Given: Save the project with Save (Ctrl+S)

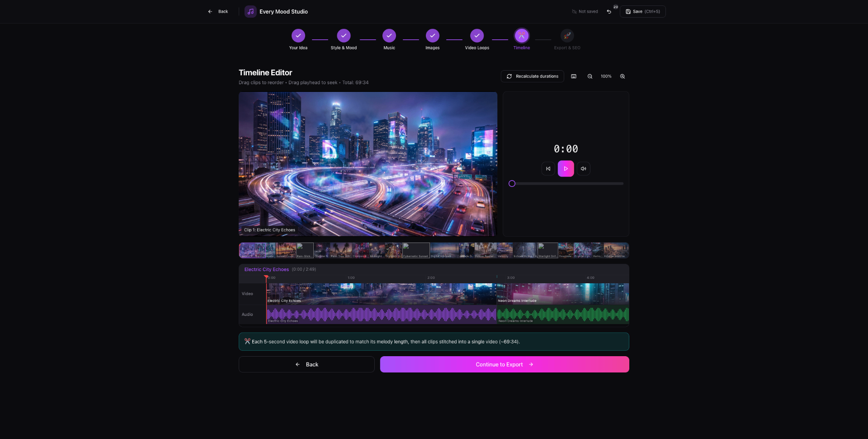Looking at the screenshot, I should (642, 11).
